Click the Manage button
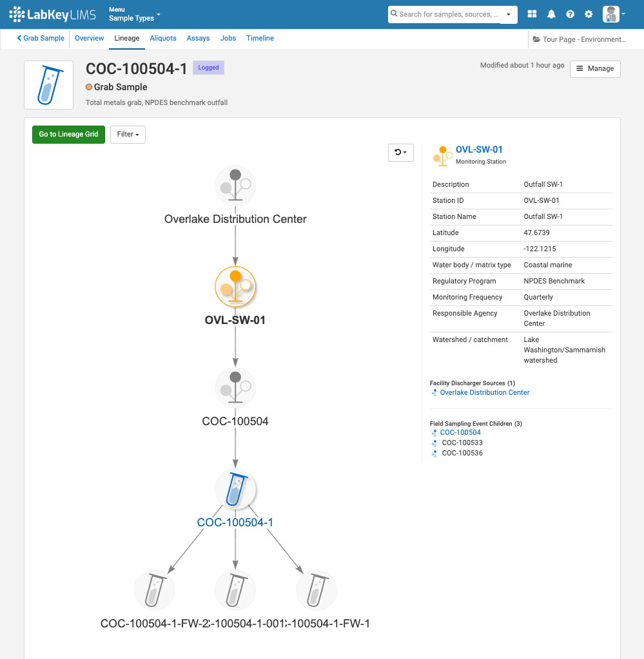Image resolution: width=644 pixels, height=659 pixels. point(595,69)
